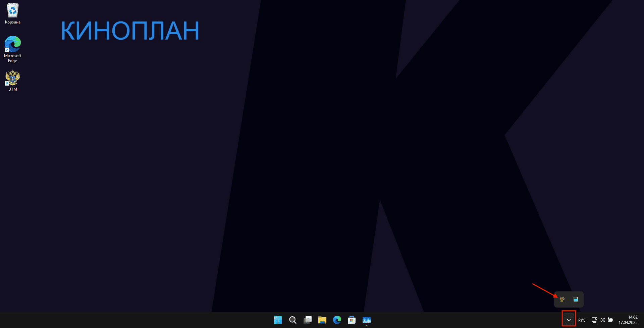This screenshot has width=644, height=328.
Task: Select the UTM desktop shortcut
Action: click(13, 81)
